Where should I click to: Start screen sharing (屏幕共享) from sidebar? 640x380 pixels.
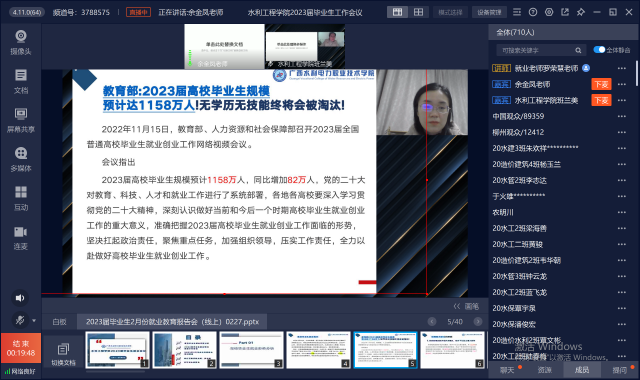tap(21, 120)
